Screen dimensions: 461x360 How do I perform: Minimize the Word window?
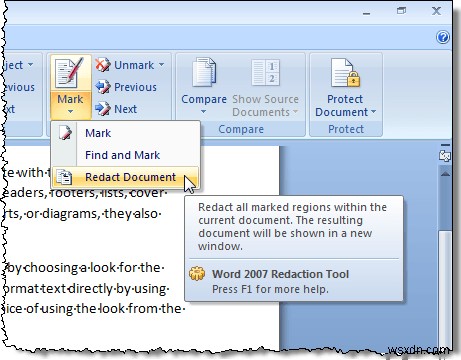pyautogui.click(x=366, y=13)
